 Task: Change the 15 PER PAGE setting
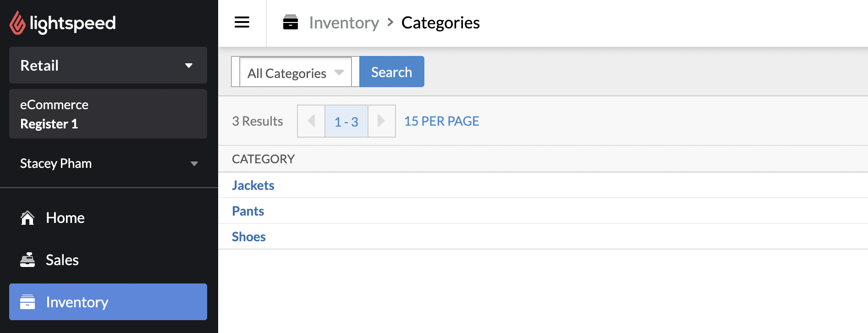pyautogui.click(x=441, y=121)
